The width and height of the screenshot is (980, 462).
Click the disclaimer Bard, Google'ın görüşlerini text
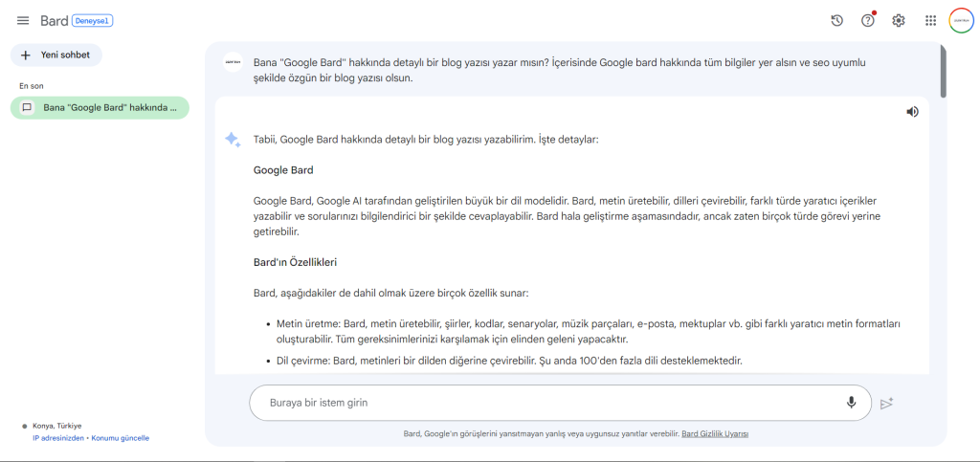[x=542, y=433]
